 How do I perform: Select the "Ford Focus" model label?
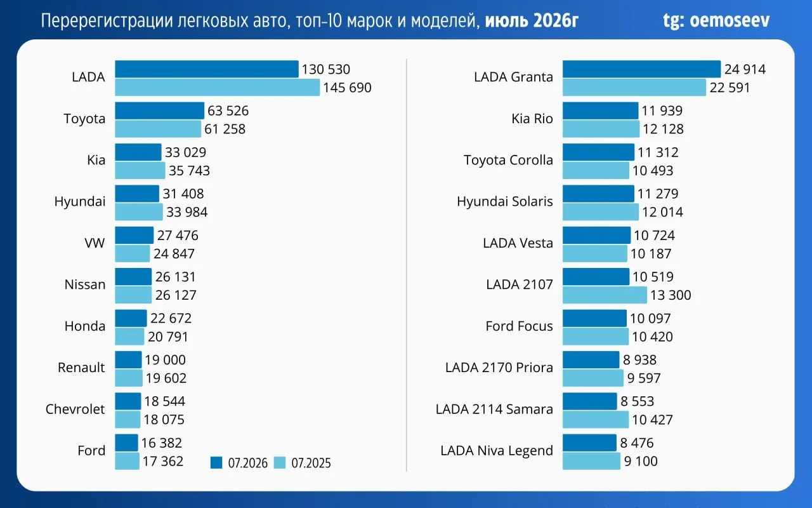(520, 326)
